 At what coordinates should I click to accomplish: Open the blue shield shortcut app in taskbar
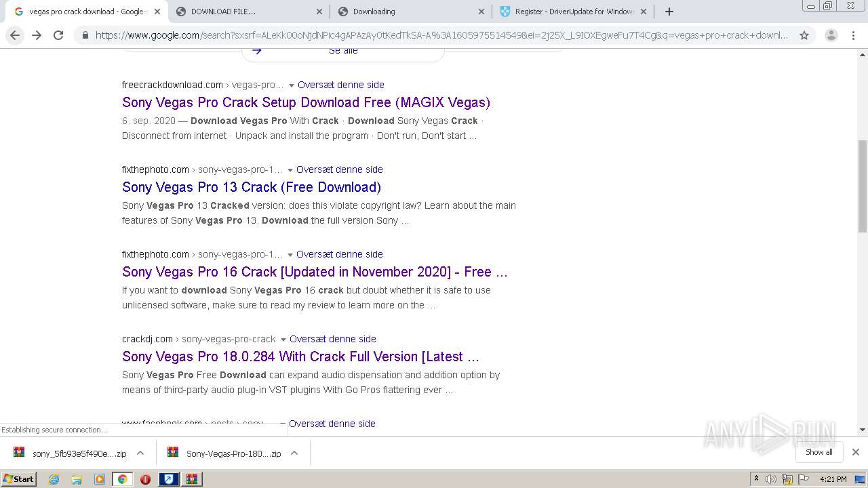point(169,479)
